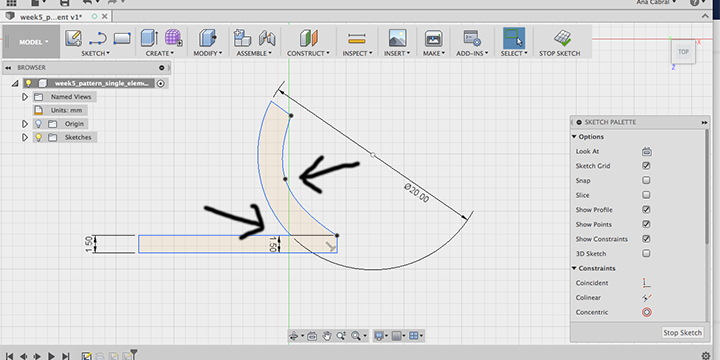Click Stop Sketch icon in toolbar
This screenshot has height=360, width=720.
tap(562, 38)
